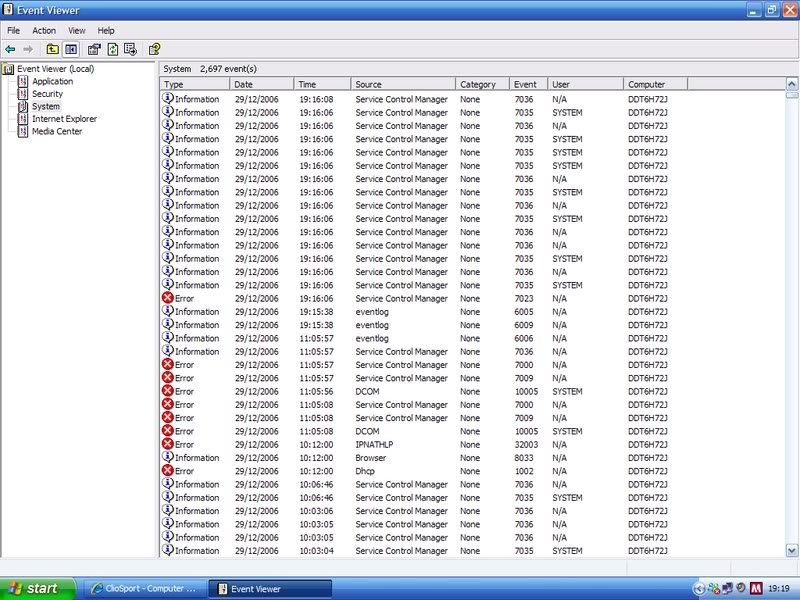Toggle the Show/Hide console tree icon

point(70,48)
